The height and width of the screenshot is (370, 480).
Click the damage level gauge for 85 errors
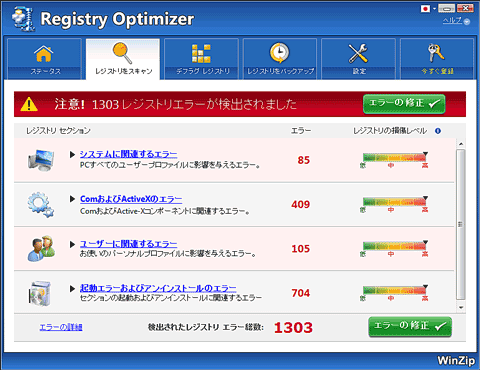[x=394, y=160]
